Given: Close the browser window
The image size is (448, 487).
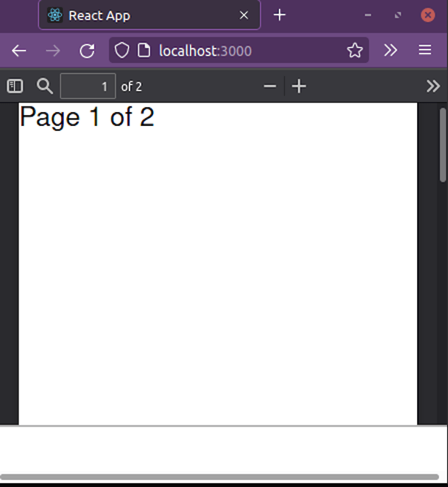Looking at the screenshot, I should click(x=428, y=15).
